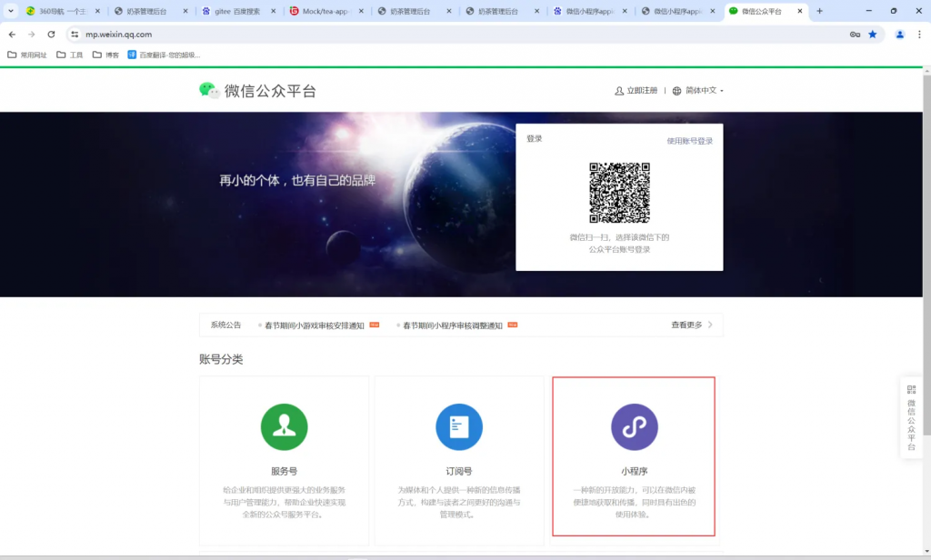Switch to the gitee 百度搜索 tab
Image resolution: width=931 pixels, height=560 pixels.
pos(235,11)
